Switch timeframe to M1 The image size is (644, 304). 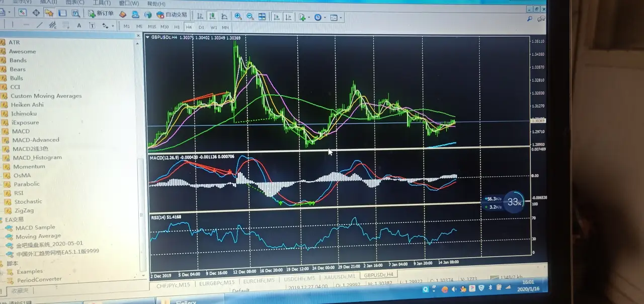pos(126,27)
